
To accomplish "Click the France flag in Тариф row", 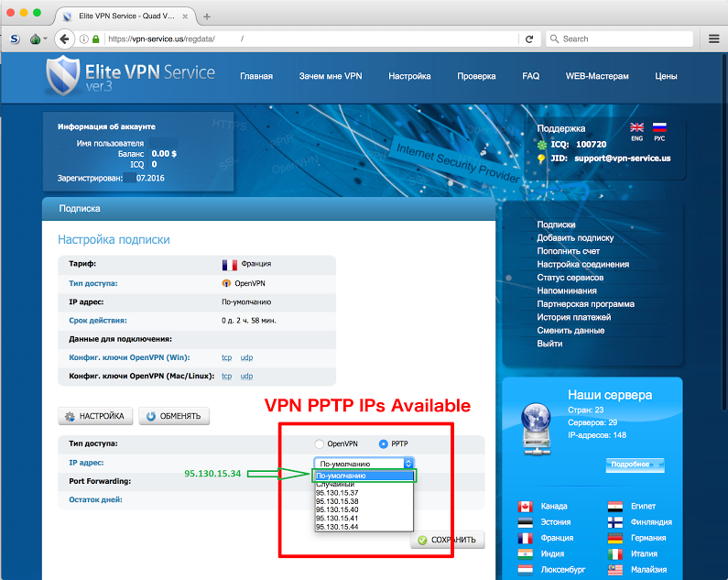I will coord(230,265).
